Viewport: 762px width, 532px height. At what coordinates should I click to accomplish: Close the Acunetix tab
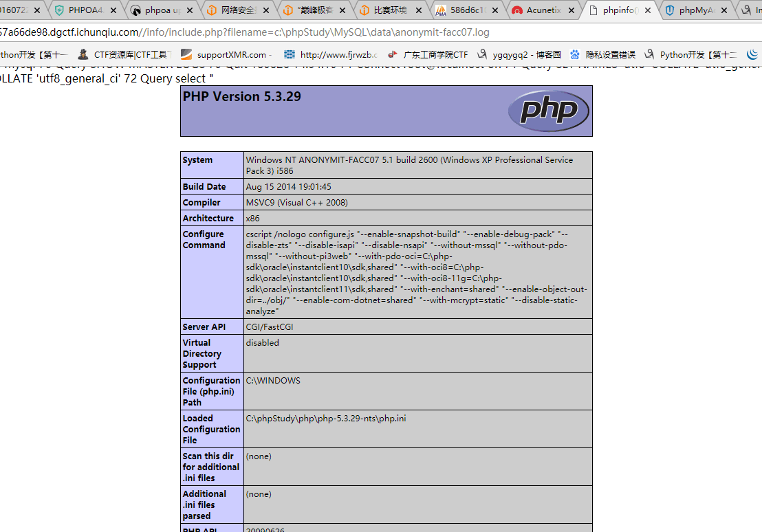coord(571,10)
